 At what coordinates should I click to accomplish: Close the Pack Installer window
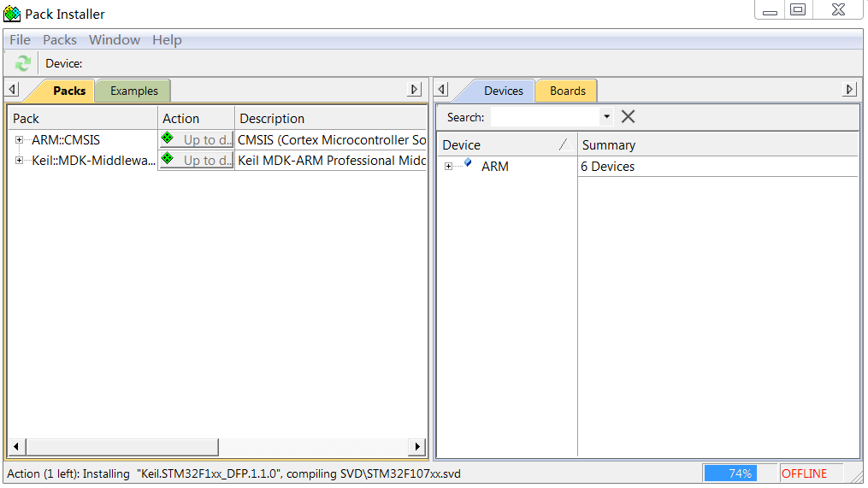(838, 10)
